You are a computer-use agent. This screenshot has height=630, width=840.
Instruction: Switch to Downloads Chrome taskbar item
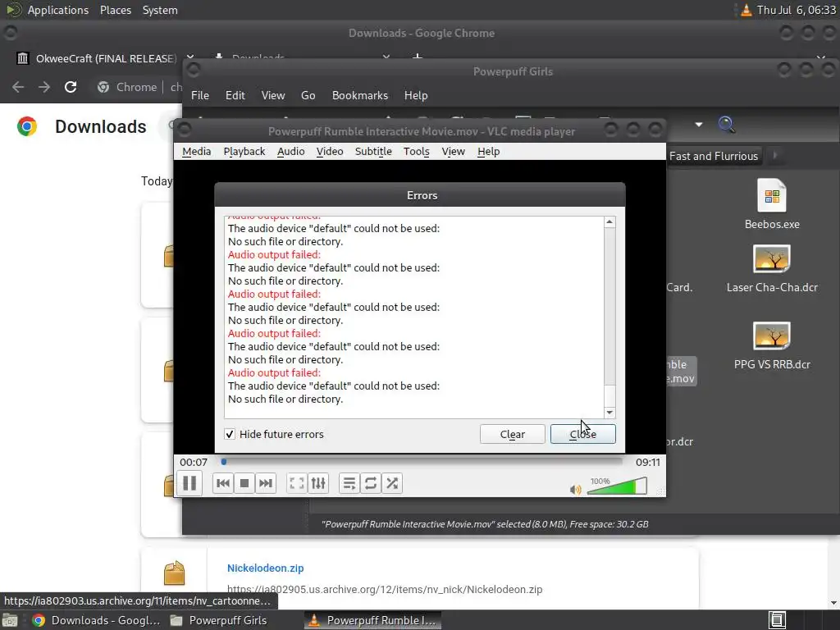click(97, 620)
